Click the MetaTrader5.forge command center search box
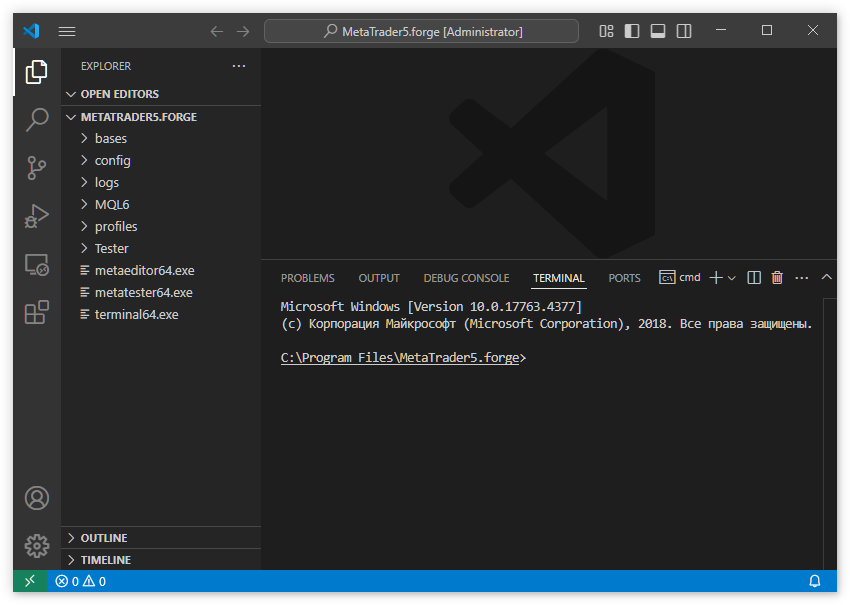The image size is (850, 605). pyautogui.click(x=421, y=31)
